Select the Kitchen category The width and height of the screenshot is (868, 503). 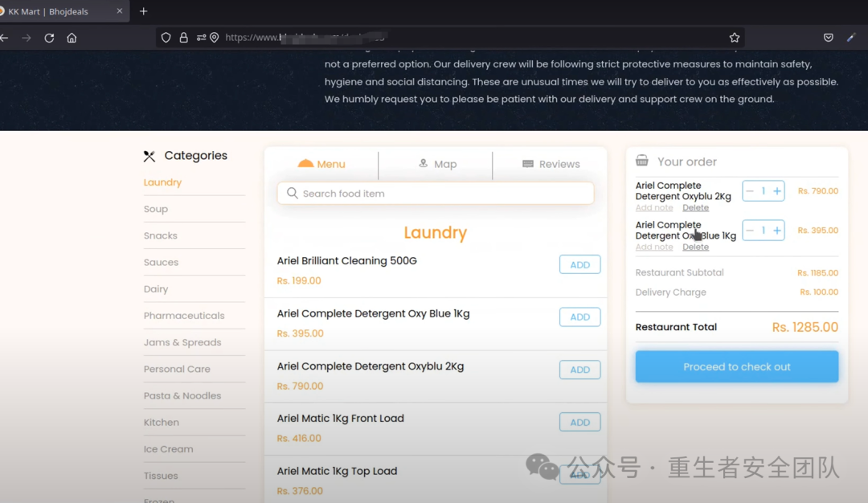coord(161,422)
